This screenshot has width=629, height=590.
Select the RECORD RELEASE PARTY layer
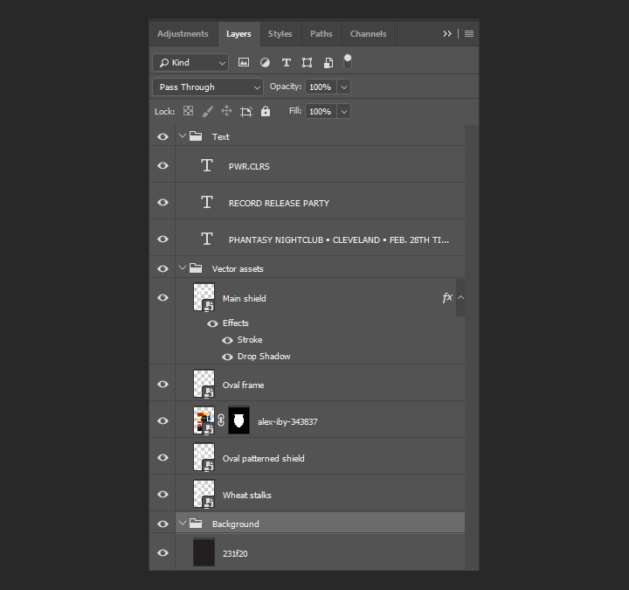279,203
